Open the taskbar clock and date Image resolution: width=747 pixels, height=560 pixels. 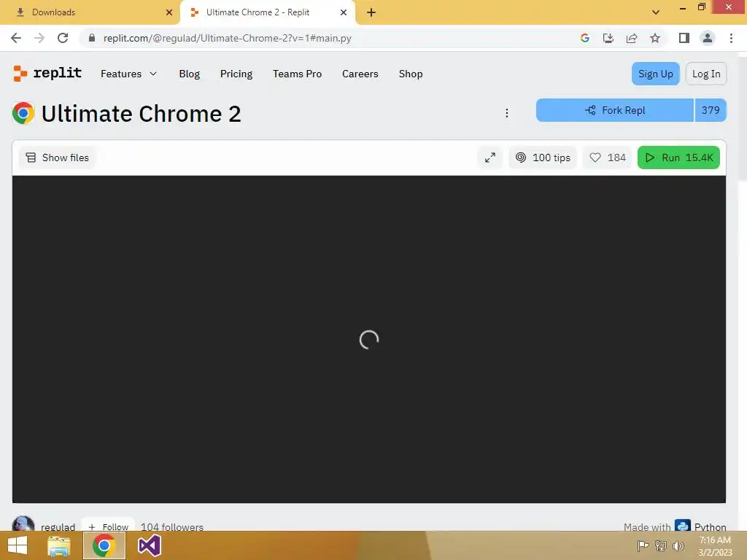pyautogui.click(x=715, y=546)
